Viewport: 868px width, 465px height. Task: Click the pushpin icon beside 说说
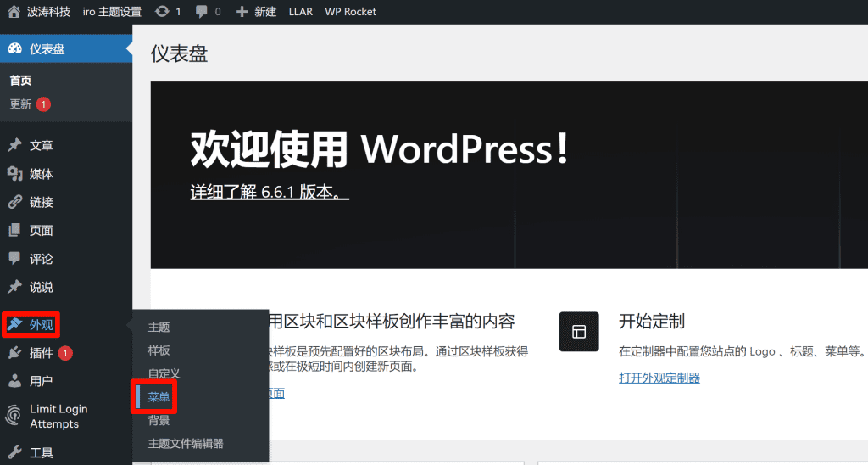[15, 287]
